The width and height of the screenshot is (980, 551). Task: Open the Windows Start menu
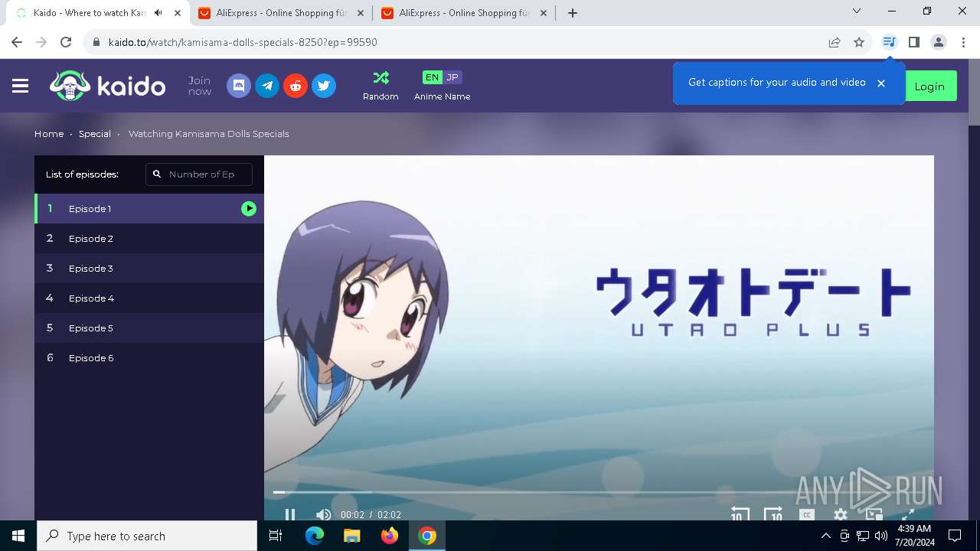pyautogui.click(x=18, y=536)
